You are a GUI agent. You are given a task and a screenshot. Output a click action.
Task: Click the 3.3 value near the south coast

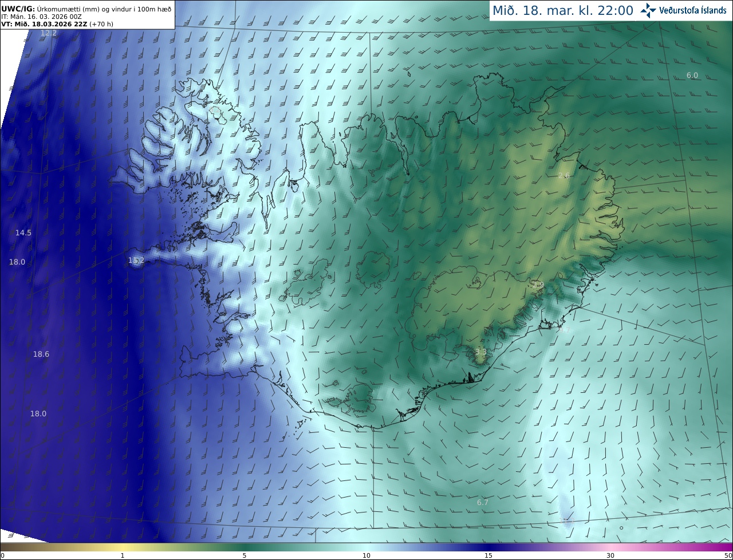pyautogui.click(x=481, y=352)
